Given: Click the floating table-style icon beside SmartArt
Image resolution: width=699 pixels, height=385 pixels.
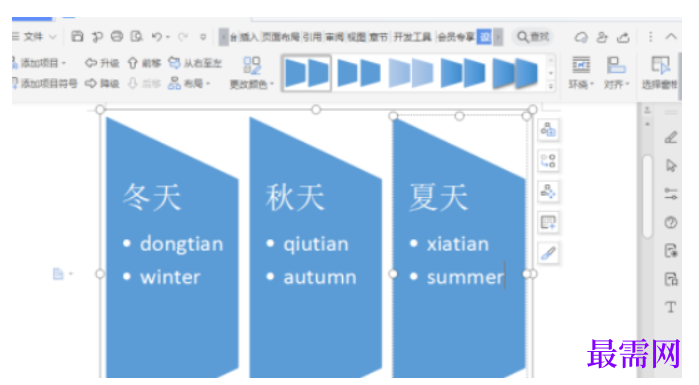Looking at the screenshot, I should pos(548,222).
